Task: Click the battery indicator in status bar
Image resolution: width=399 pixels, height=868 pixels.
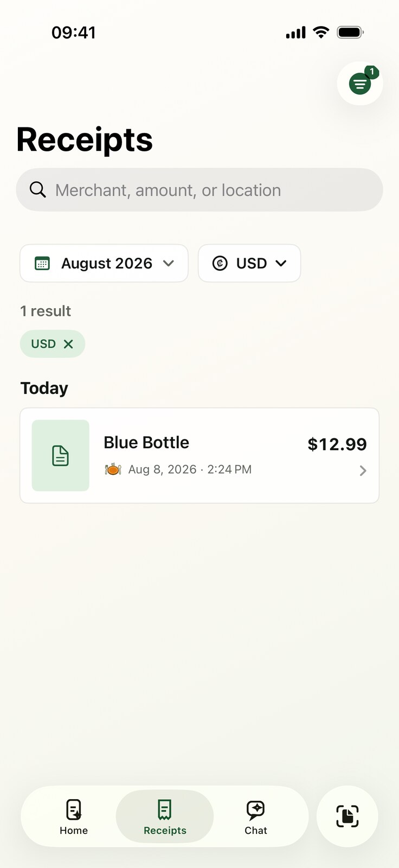Action: click(350, 33)
